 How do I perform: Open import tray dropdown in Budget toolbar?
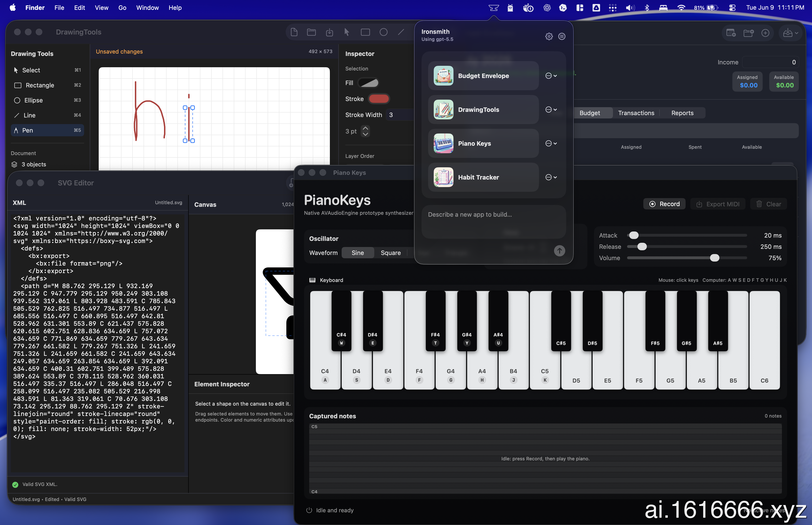[x=791, y=33]
